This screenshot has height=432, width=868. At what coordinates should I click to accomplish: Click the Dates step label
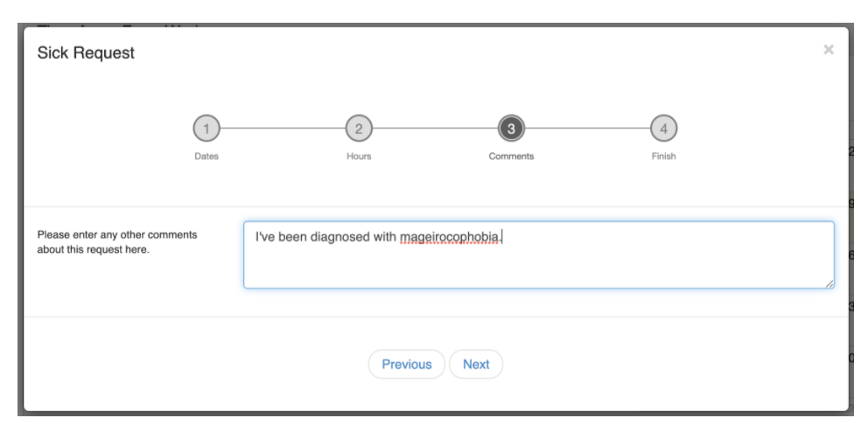point(205,157)
